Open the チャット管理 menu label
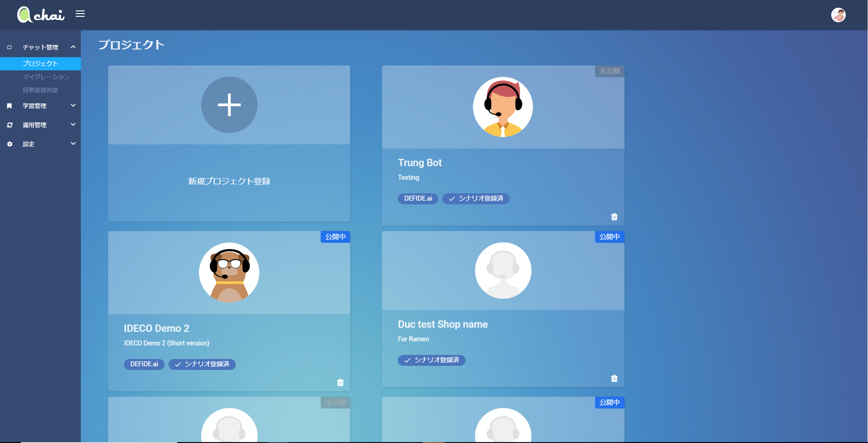Screen dimensions: 868x443 click(x=40, y=47)
